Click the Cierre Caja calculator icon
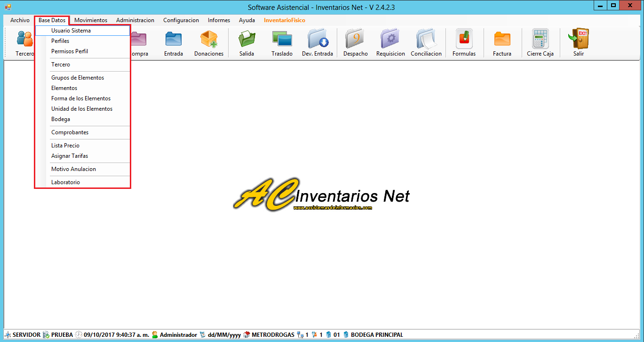The height and width of the screenshot is (342, 644). point(540,40)
